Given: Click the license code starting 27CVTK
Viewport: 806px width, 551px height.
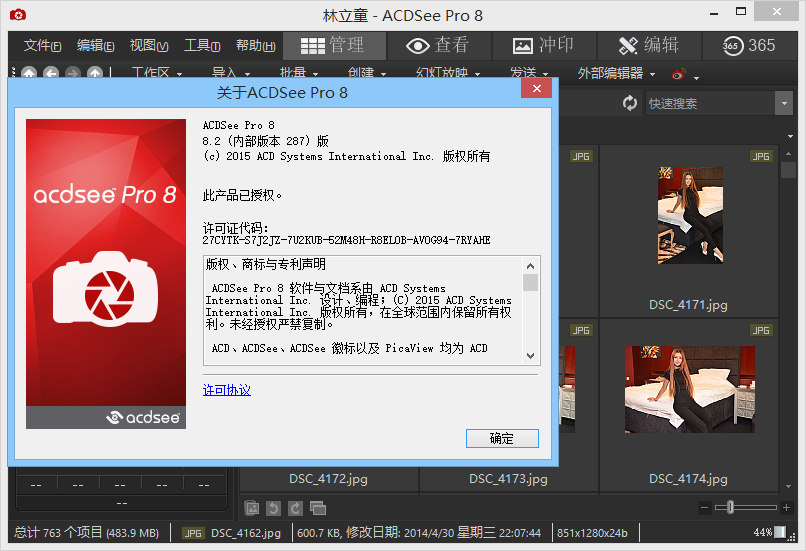Looking at the screenshot, I should (346, 240).
